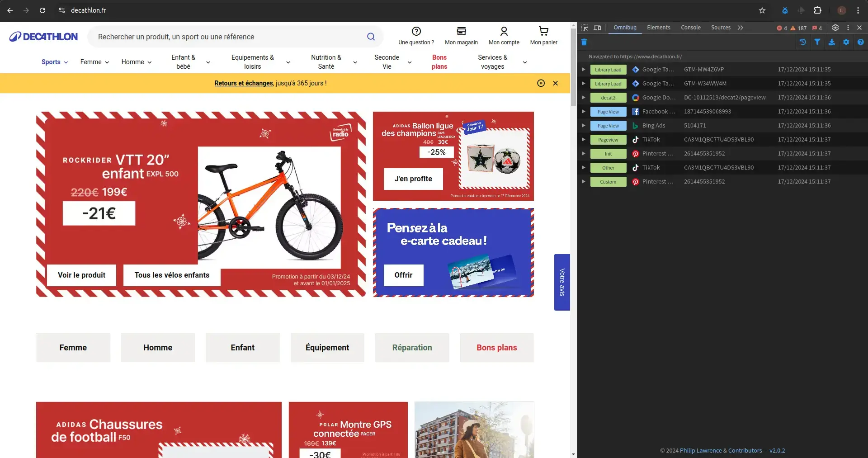Bookmark page with star icon
The width and height of the screenshot is (868, 458).
pos(762,10)
